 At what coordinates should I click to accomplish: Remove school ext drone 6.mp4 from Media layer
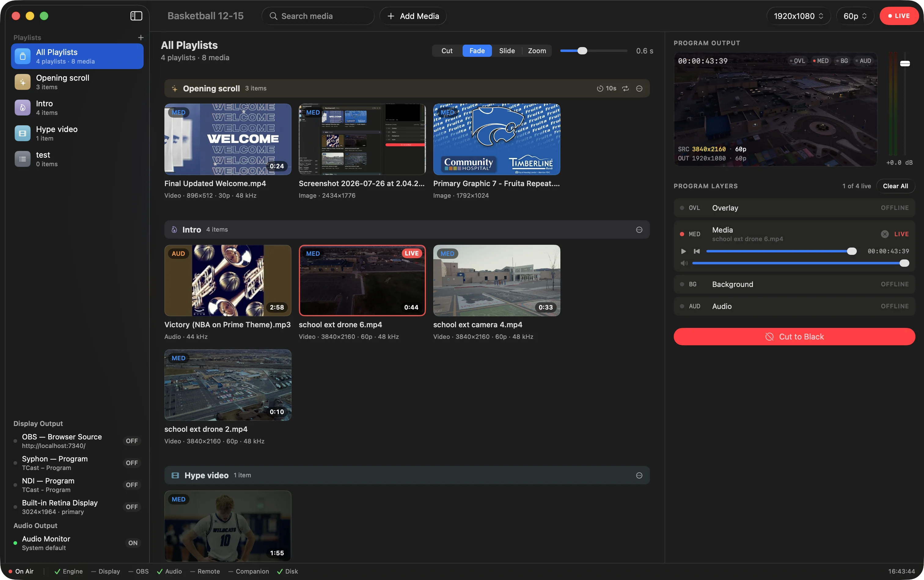click(x=885, y=234)
